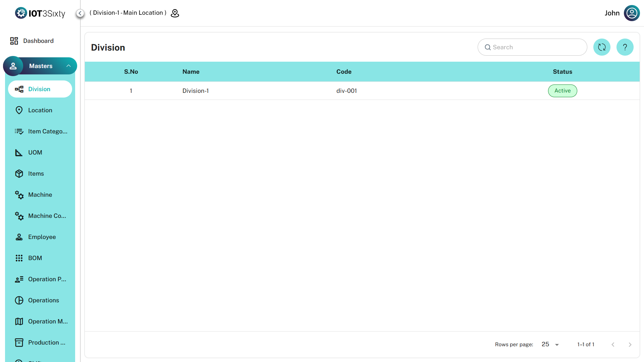The width and height of the screenshot is (644, 362).
Task: Collapse the Masters menu section
Action: [68, 66]
